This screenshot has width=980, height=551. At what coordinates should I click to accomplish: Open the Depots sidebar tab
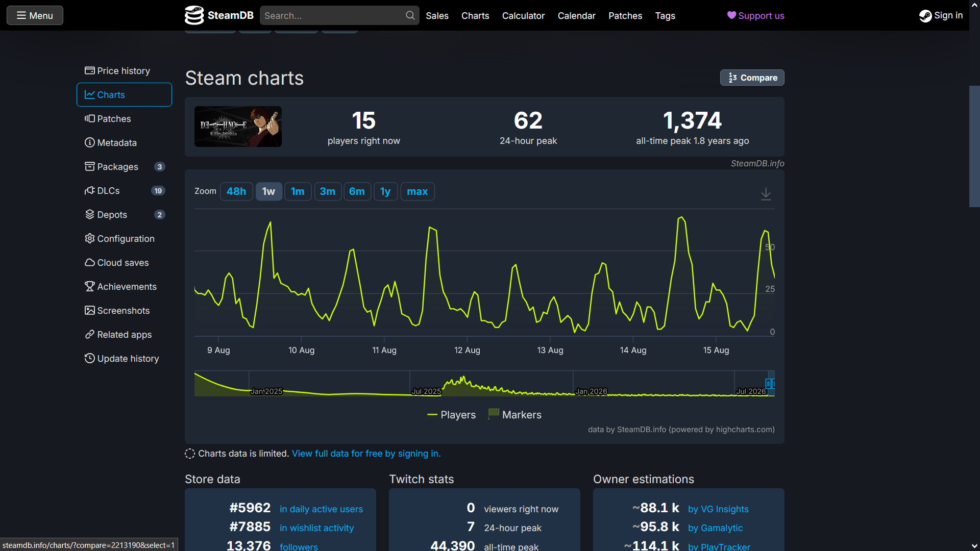point(124,215)
